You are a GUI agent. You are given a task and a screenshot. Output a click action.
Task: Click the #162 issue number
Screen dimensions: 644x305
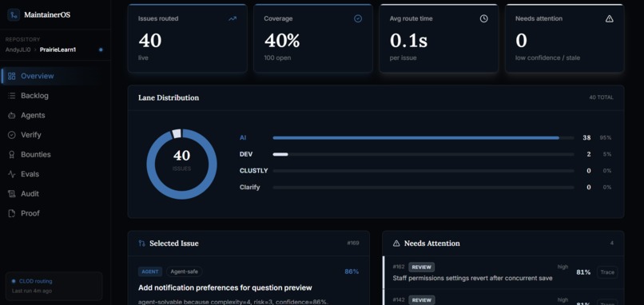pyautogui.click(x=399, y=267)
